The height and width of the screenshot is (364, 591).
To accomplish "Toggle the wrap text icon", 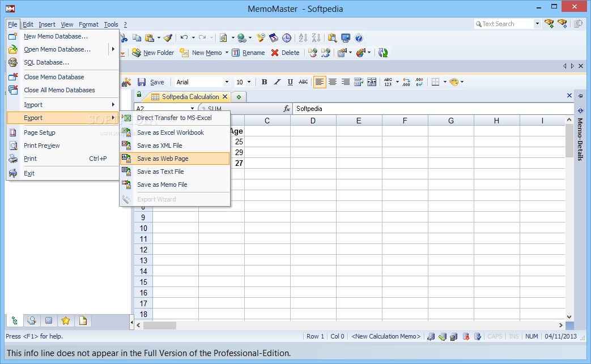I will [359, 82].
